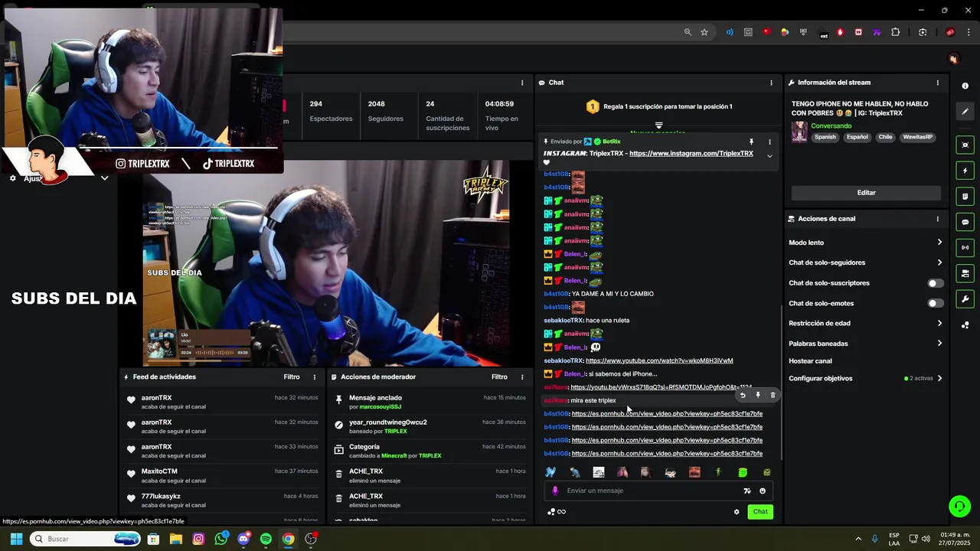Open Spotify from the taskbar
980x551 pixels.
(266, 539)
